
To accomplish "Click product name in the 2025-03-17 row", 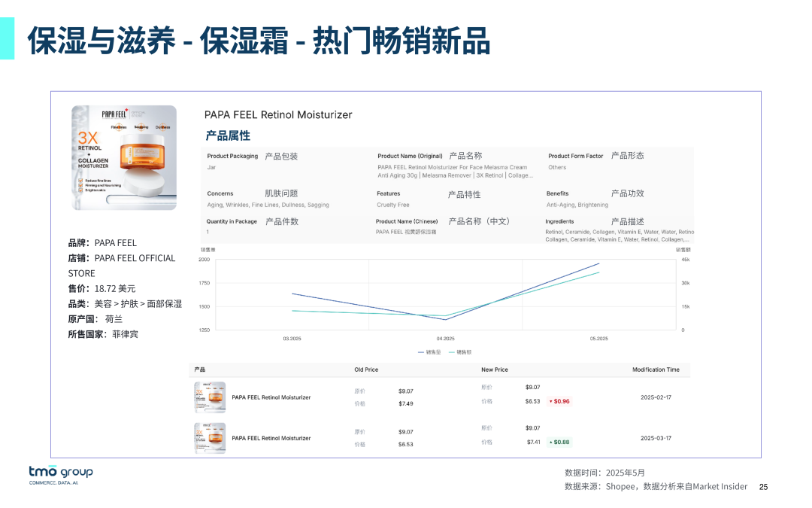I will [271, 439].
